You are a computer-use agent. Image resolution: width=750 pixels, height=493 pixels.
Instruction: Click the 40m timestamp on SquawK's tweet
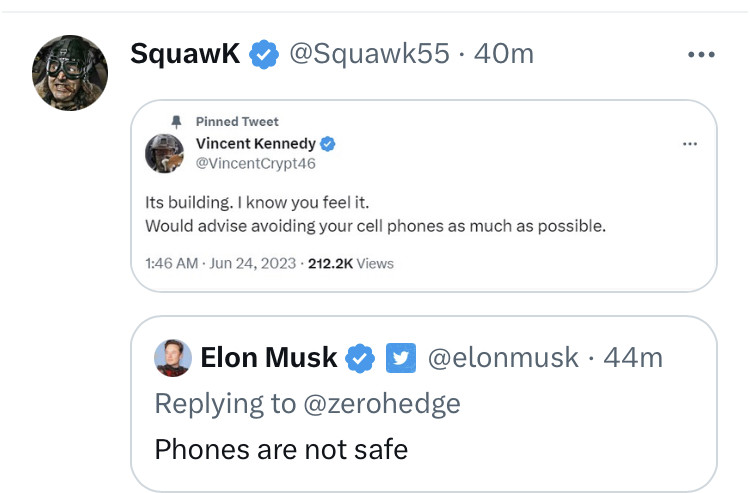[x=504, y=54]
